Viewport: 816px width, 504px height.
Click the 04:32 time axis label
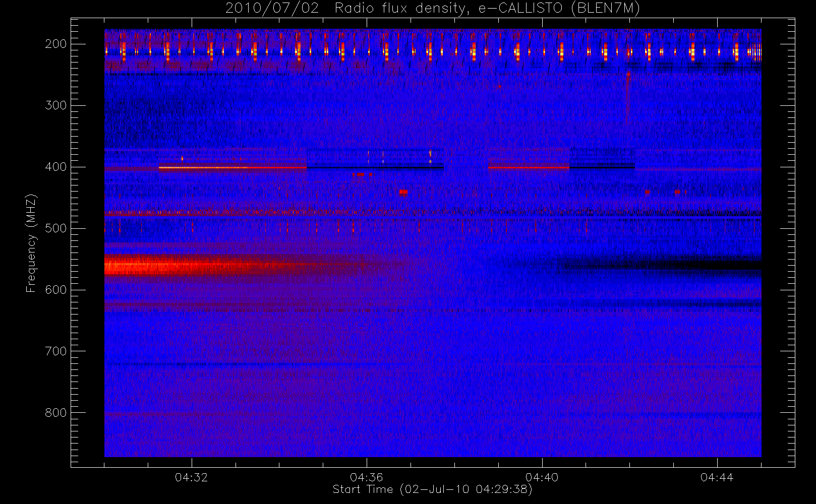[x=191, y=477]
